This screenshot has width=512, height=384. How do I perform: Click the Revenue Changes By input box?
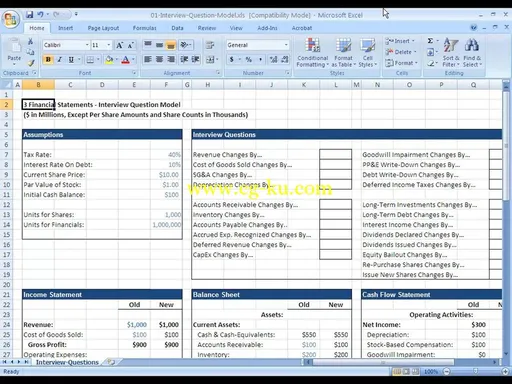(335, 154)
